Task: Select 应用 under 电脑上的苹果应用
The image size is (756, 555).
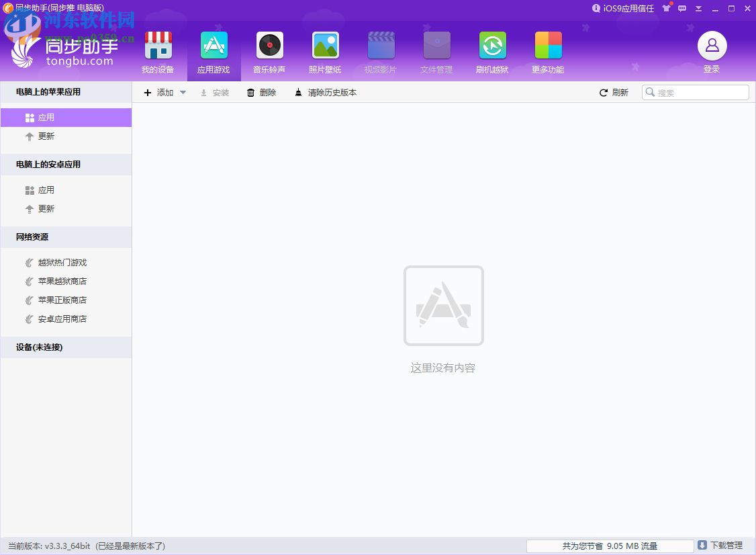Action: point(66,118)
